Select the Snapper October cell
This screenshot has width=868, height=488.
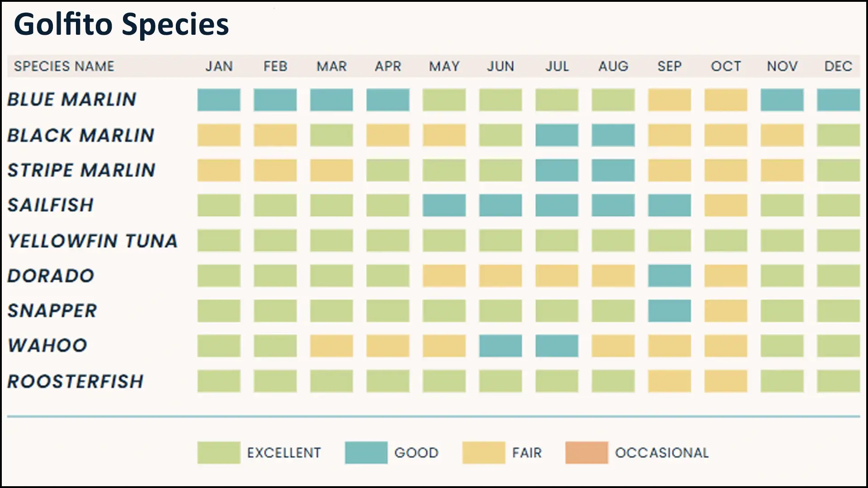pos(726,311)
